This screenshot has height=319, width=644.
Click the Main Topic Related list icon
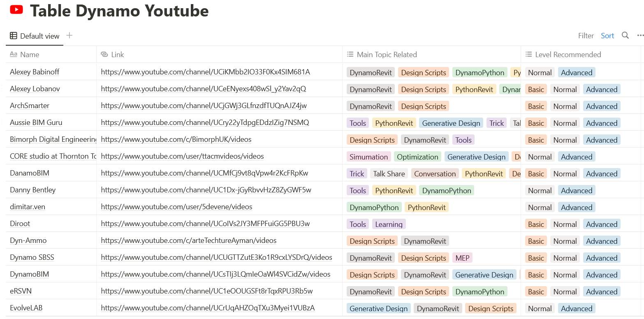pyautogui.click(x=350, y=54)
